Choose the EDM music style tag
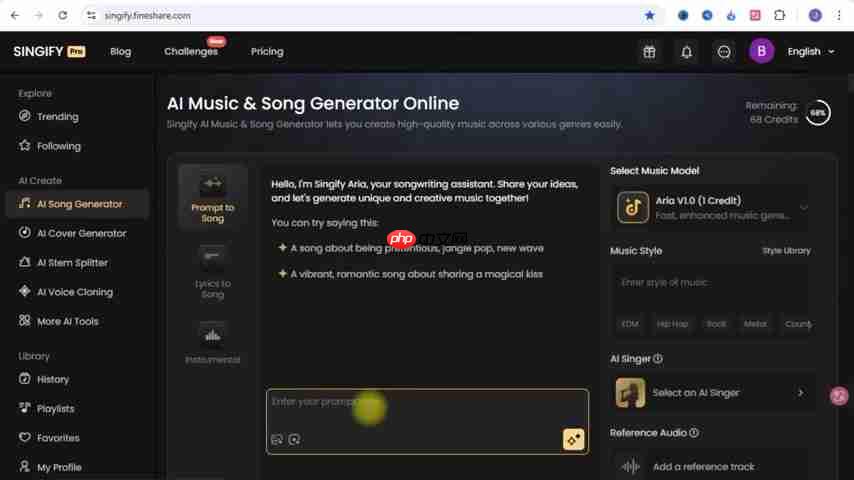This screenshot has height=480, width=854. [x=630, y=324]
